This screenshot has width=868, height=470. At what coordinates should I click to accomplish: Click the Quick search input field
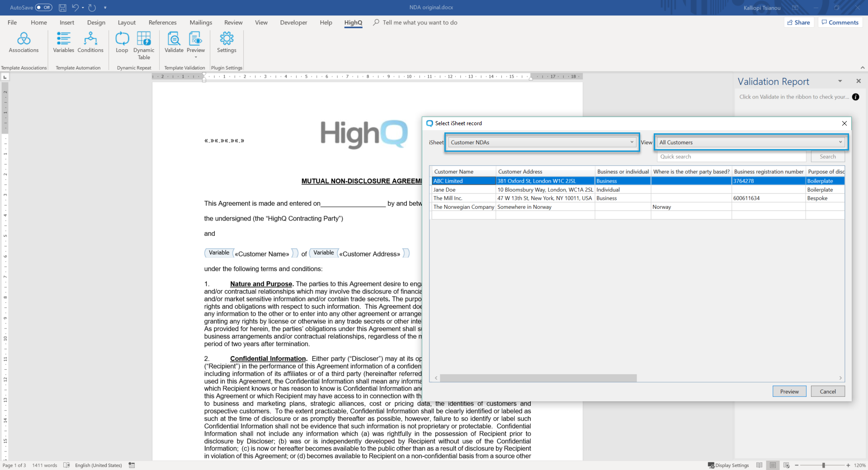tap(731, 157)
